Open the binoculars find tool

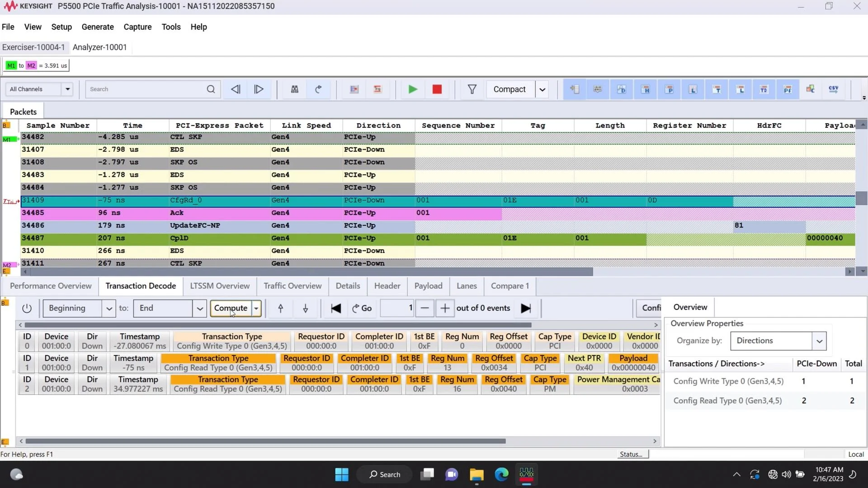click(294, 89)
